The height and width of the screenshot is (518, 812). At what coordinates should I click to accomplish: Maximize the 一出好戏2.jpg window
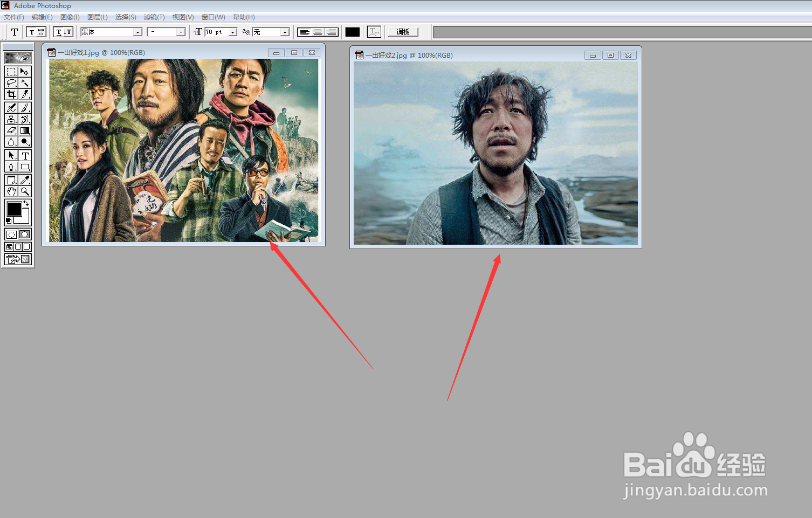point(610,56)
